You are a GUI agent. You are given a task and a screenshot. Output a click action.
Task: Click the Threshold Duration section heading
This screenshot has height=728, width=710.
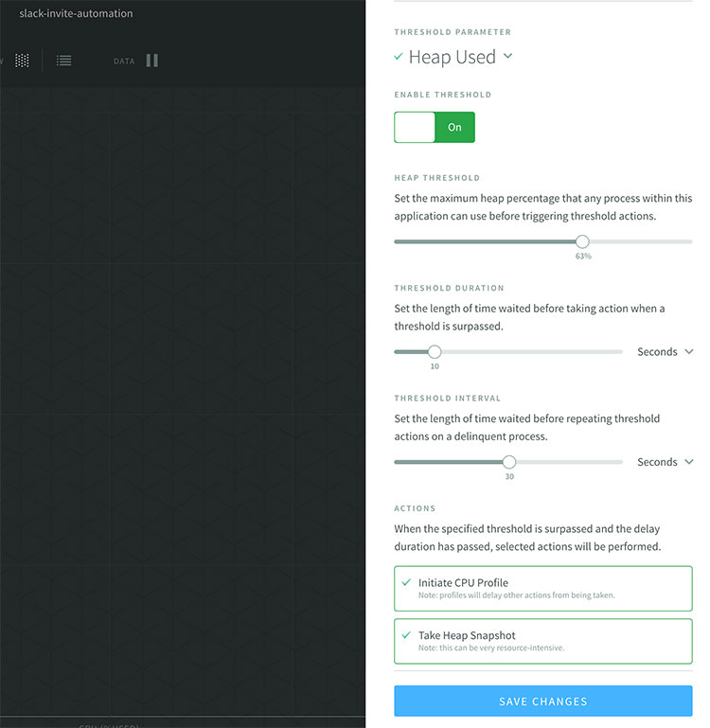tap(449, 288)
